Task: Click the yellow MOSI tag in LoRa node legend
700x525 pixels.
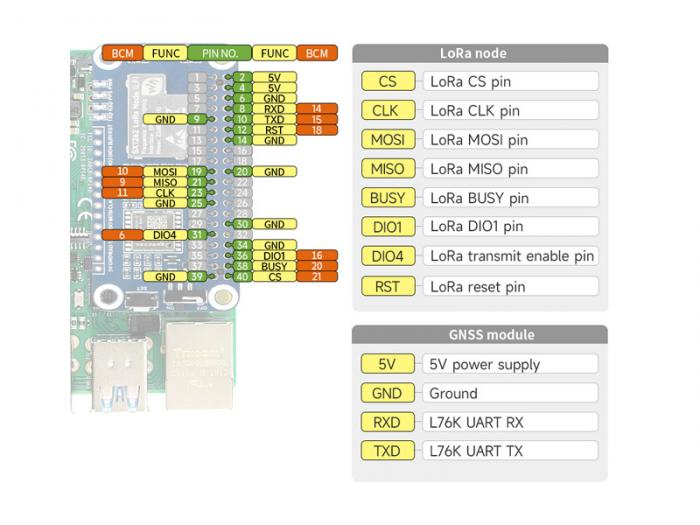Action: 388,139
